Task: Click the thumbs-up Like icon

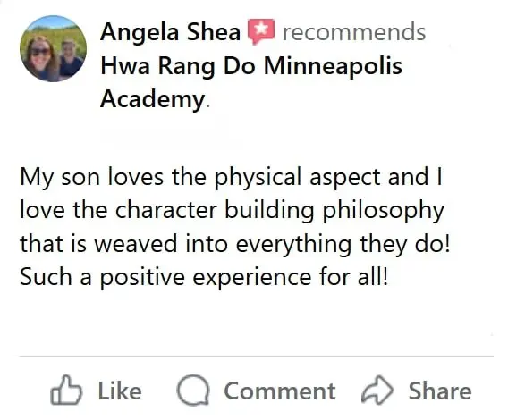Action: click(x=66, y=391)
